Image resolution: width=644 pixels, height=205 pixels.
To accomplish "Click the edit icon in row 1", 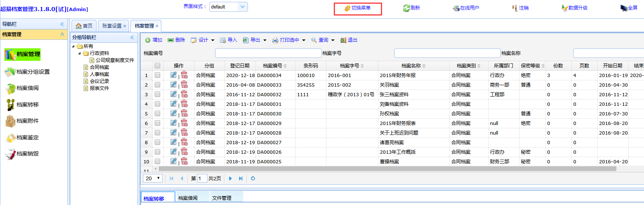I will point(174,75).
